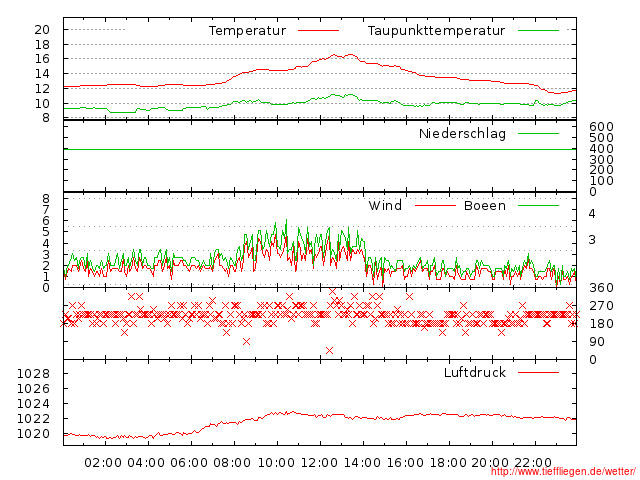Click the 06:00 time axis label
This screenshot has height=480, width=640.
tap(189, 463)
